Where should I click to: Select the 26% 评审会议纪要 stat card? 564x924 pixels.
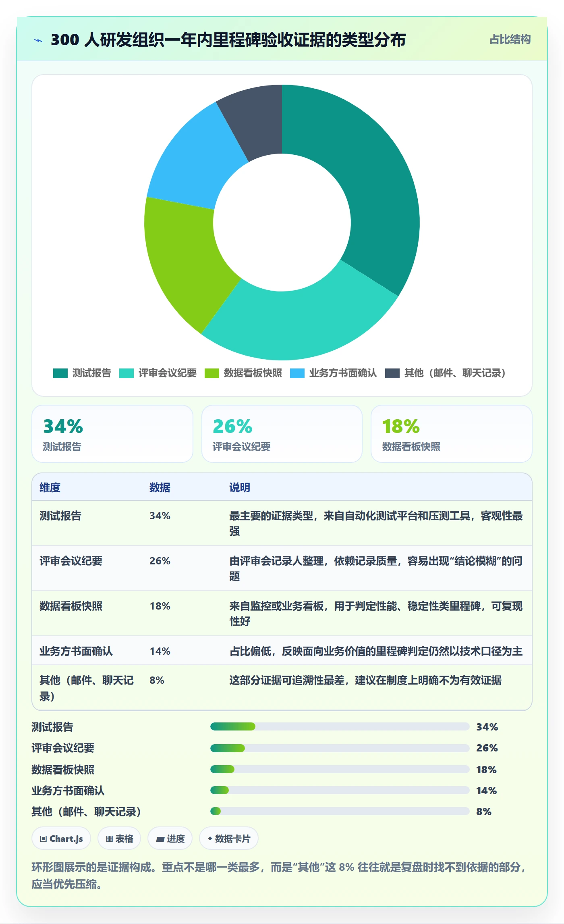tap(282, 434)
